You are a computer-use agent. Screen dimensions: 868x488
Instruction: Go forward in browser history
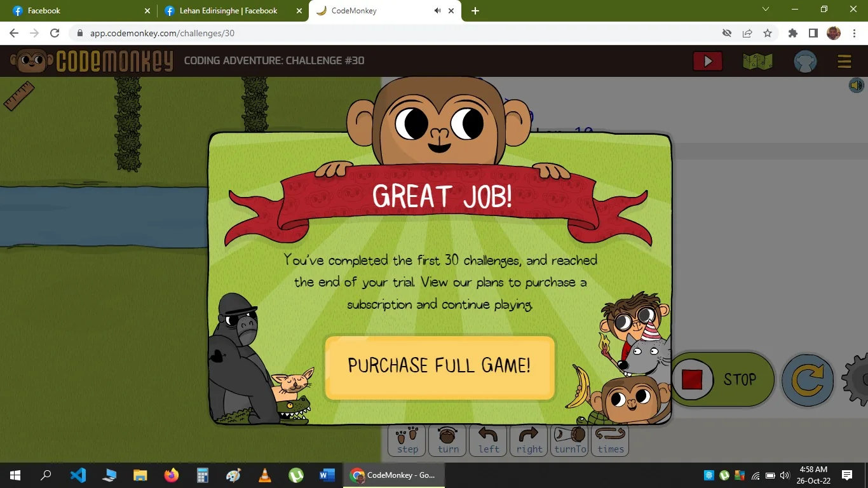click(x=34, y=33)
